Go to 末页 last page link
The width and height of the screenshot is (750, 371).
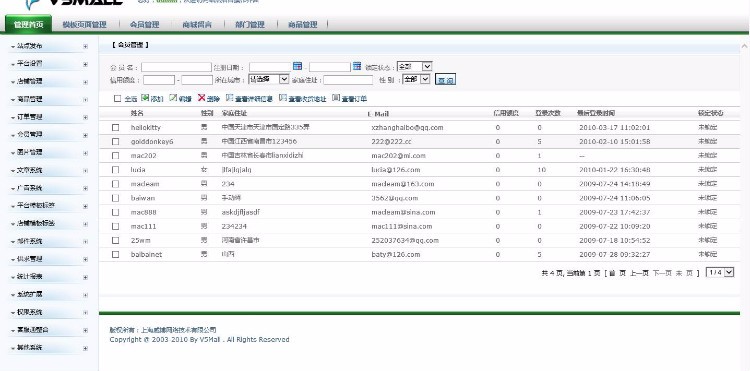point(684,273)
